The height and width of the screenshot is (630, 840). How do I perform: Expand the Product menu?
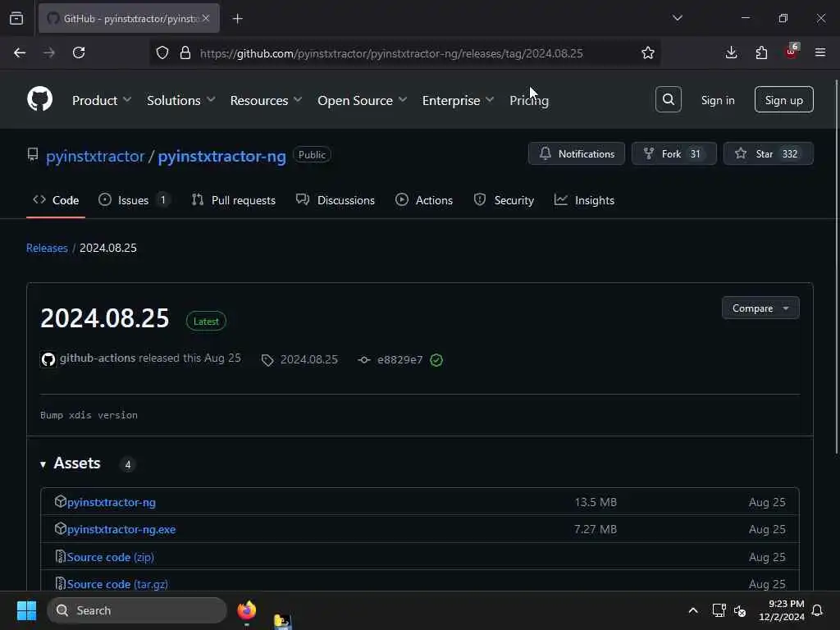pos(102,100)
